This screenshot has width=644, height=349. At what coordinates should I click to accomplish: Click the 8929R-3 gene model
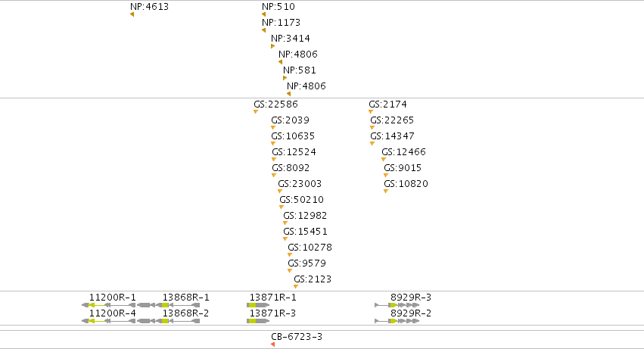click(397, 305)
